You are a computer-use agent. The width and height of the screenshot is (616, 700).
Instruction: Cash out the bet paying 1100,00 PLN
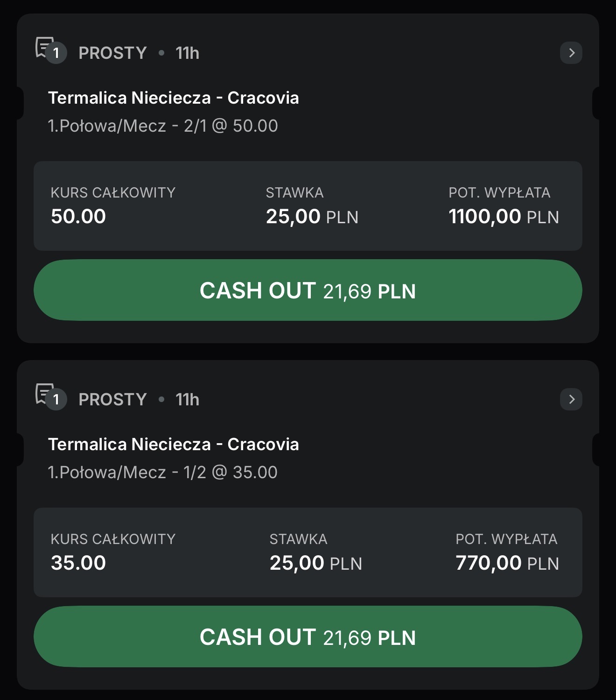pyautogui.click(x=308, y=290)
